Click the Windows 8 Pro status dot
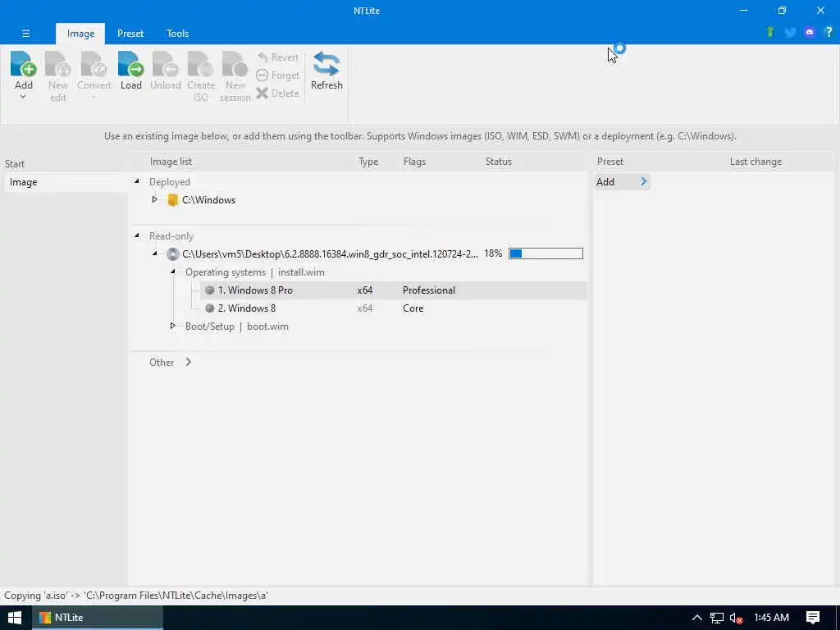This screenshot has height=630, width=840. [x=209, y=290]
